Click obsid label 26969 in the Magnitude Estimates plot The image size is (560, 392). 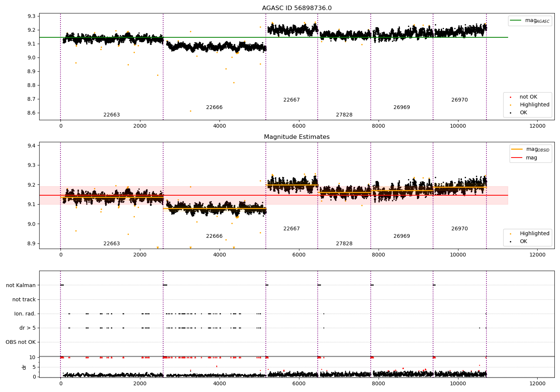pyautogui.click(x=402, y=236)
